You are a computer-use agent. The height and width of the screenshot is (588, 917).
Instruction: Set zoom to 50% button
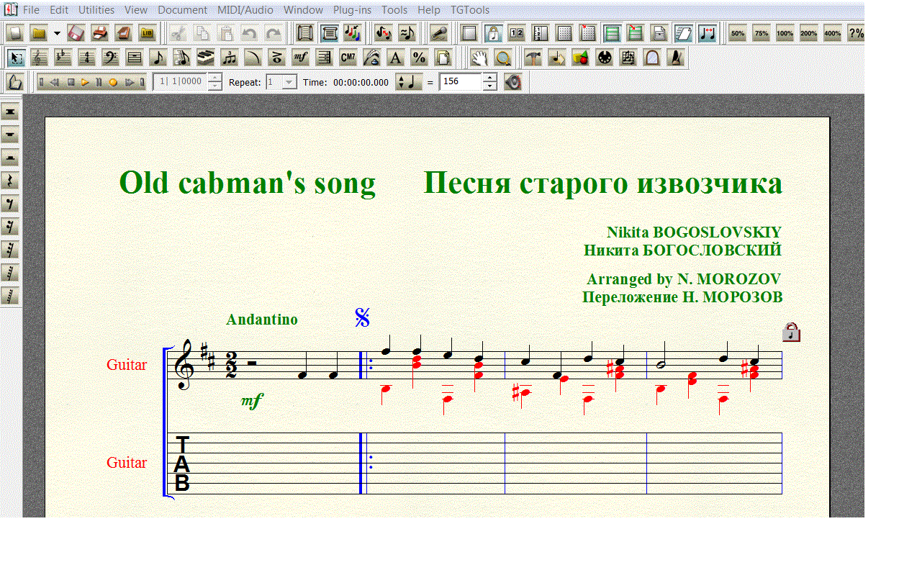[738, 33]
